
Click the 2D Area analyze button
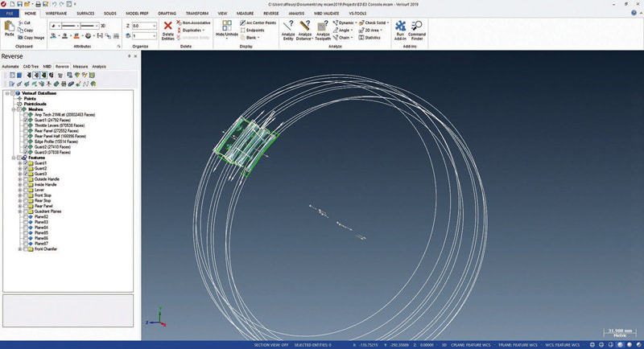point(369,31)
